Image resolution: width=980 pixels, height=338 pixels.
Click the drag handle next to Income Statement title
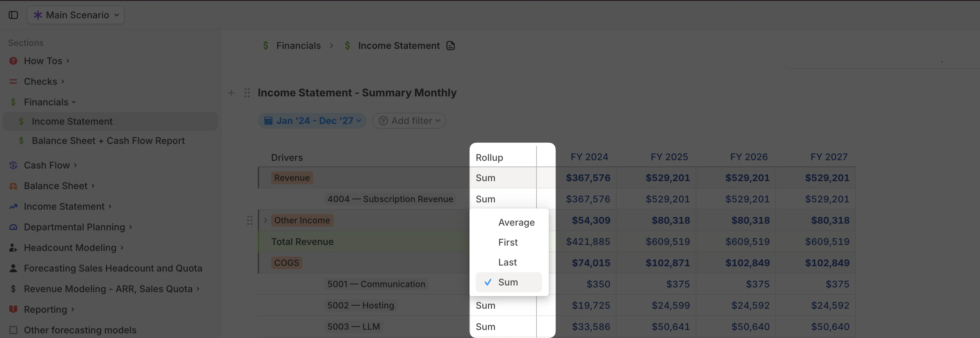click(x=246, y=92)
